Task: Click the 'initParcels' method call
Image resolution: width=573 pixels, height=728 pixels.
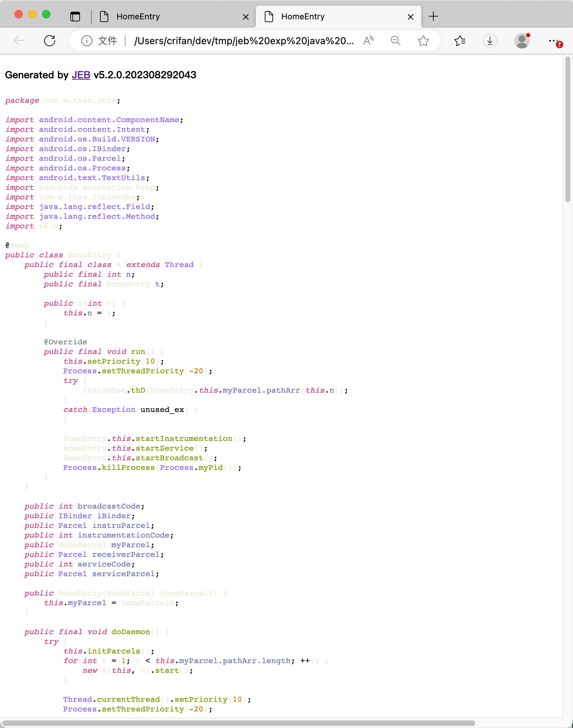Action: click(114, 651)
